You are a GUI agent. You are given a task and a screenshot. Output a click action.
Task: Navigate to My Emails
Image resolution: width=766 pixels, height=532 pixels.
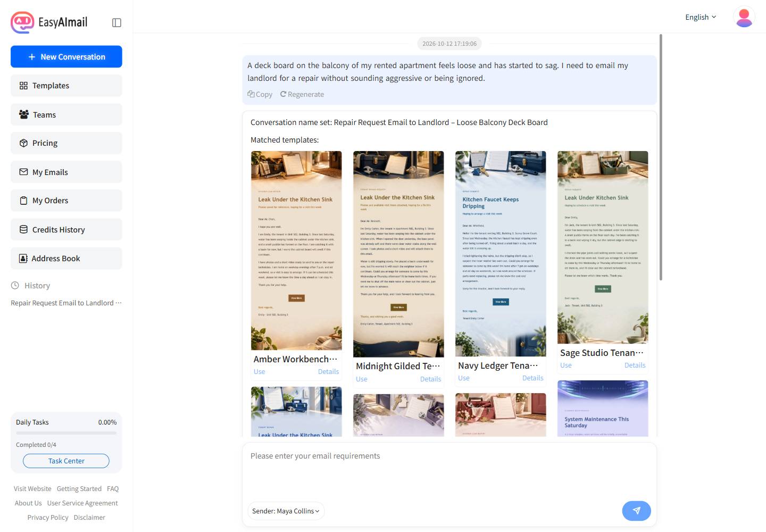(66, 172)
